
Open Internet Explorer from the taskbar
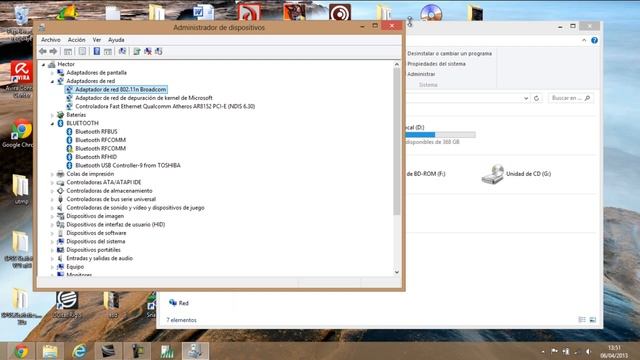coord(79,351)
